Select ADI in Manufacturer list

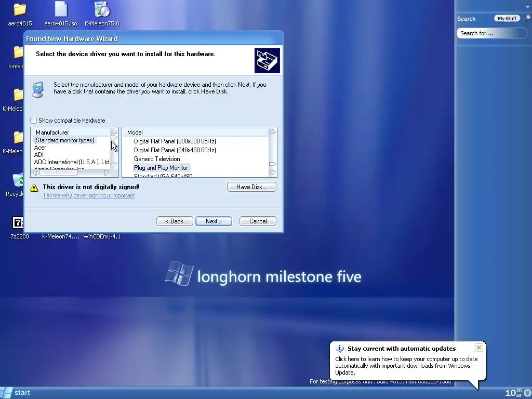[38, 155]
